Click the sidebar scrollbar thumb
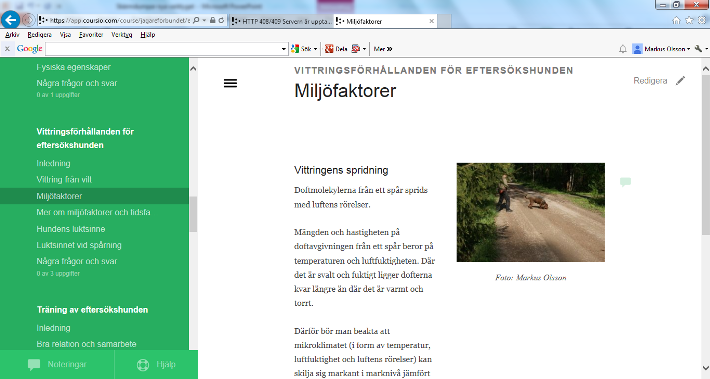This screenshot has height=379, width=710. point(193,214)
